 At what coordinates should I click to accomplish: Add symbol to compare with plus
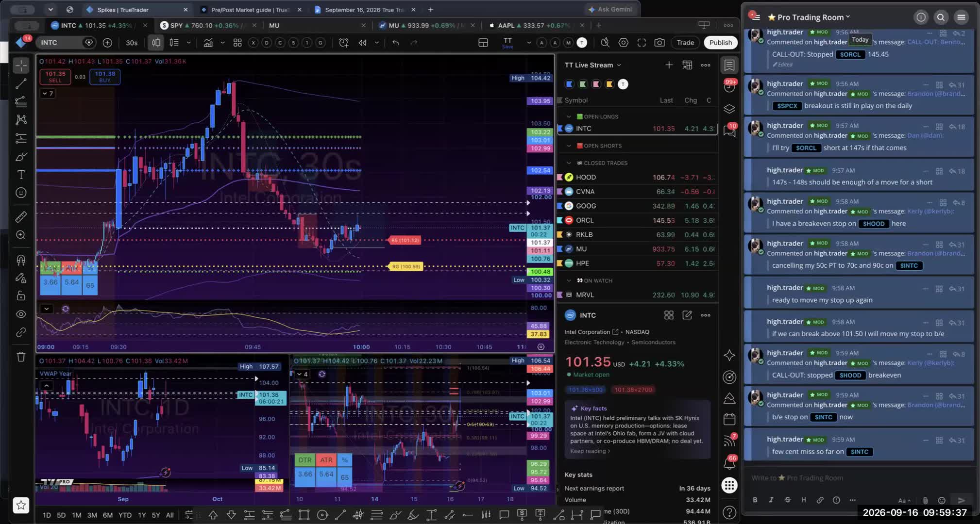coord(107,43)
